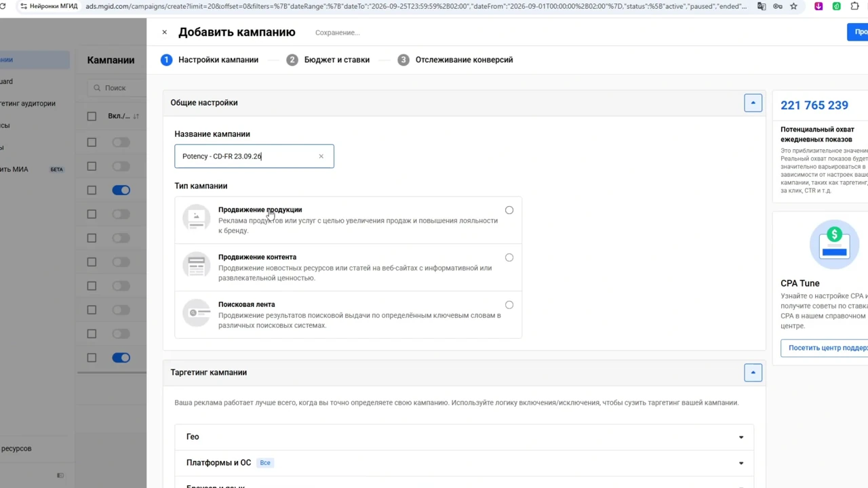This screenshot has width=868, height=488.
Task: Close the Добавить кампанию panel with X
Action: 164,32
